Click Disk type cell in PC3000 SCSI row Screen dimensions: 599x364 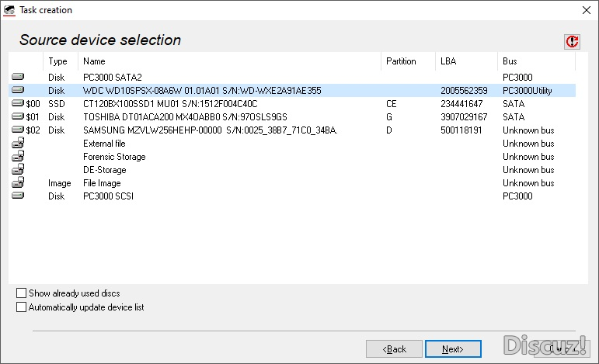click(x=56, y=196)
